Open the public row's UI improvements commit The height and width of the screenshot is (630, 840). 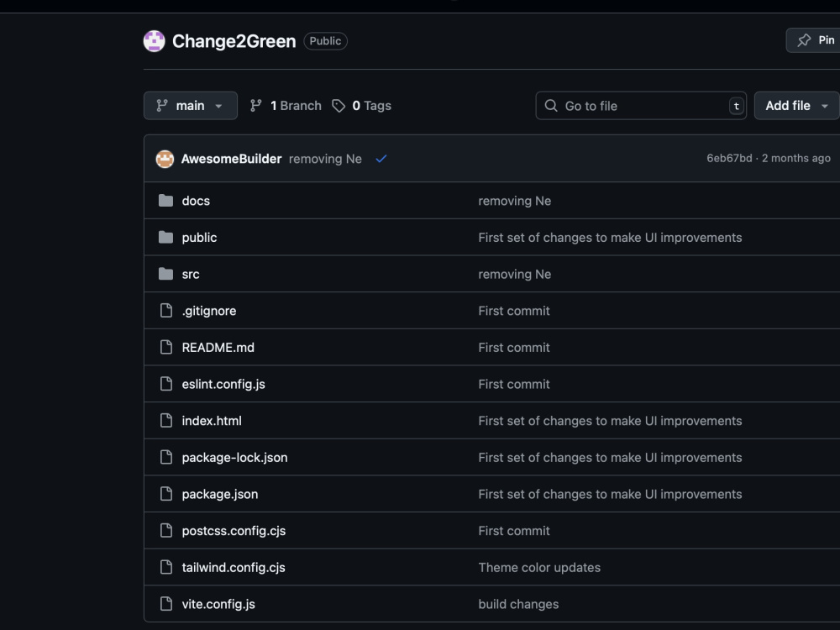click(610, 238)
